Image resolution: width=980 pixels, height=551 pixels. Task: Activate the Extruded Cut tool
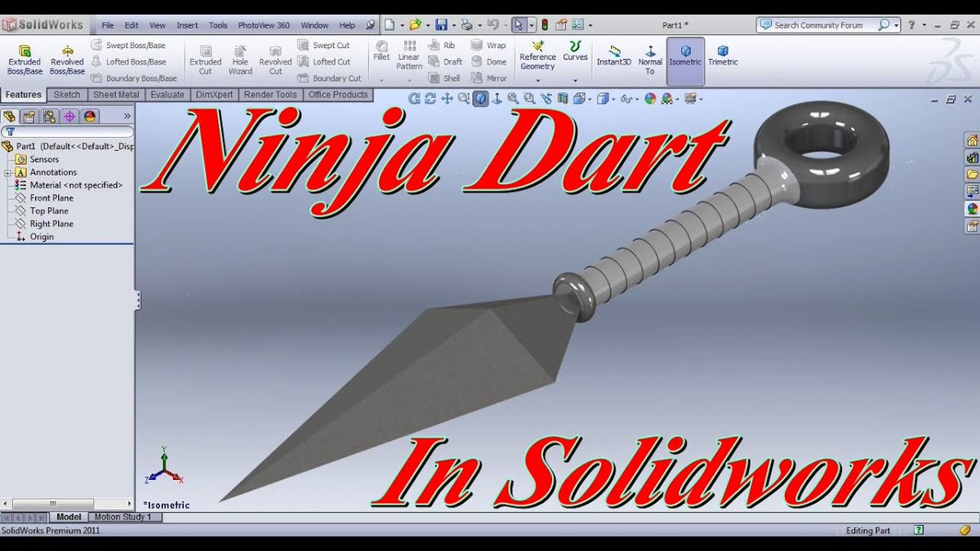[205, 60]
